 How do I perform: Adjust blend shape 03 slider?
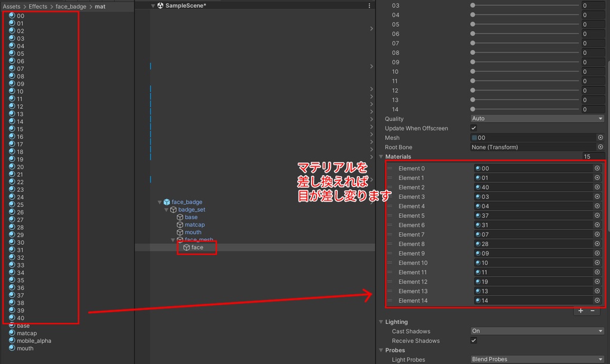(525, 5)
